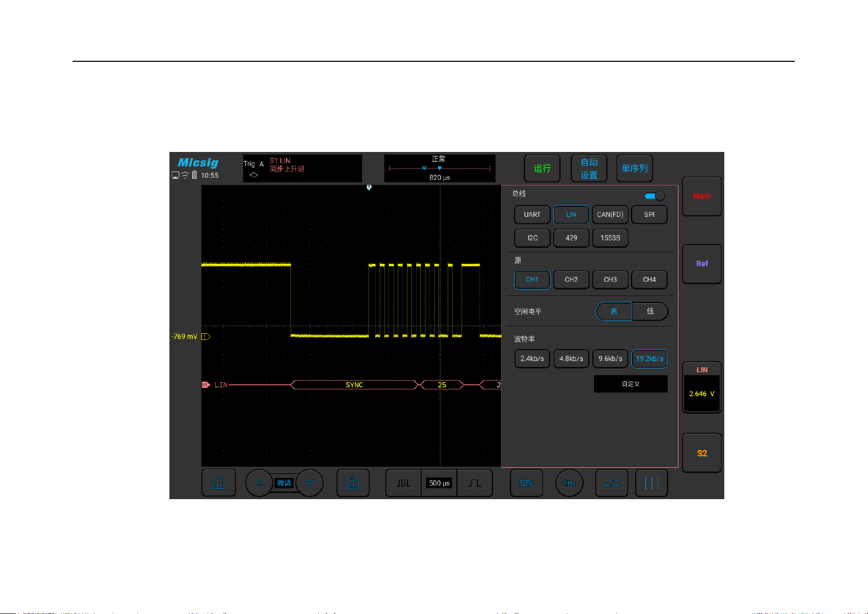The width and height of the screenshot is (868, 614).
Task: Open the custom baud rate field
Action: (631, 384)
